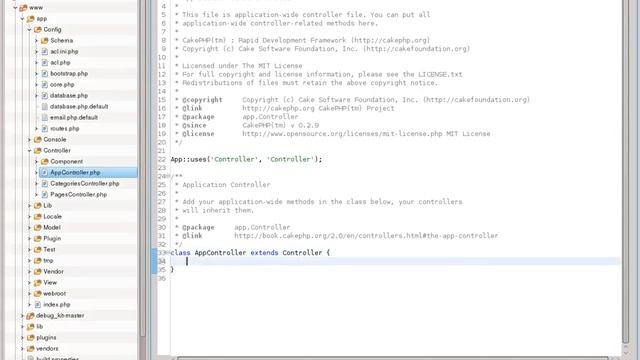The width and height of the screenshot is (640, 360).
Task: Click the 'extends' keyword on line 33
Action: tap(264, 253)
